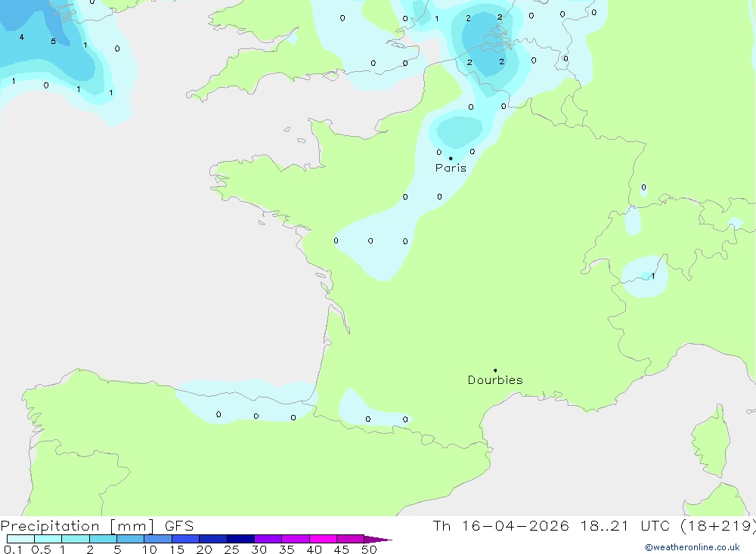Click the '18..21' time range text
756x554 pixels.
coord(605,526)
